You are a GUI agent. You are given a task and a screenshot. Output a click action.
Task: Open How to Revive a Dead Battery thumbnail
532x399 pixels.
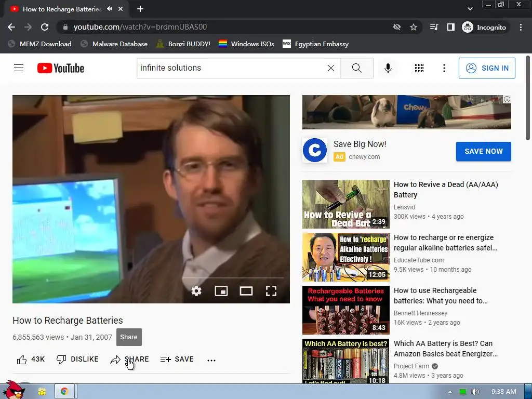[345, 204]
